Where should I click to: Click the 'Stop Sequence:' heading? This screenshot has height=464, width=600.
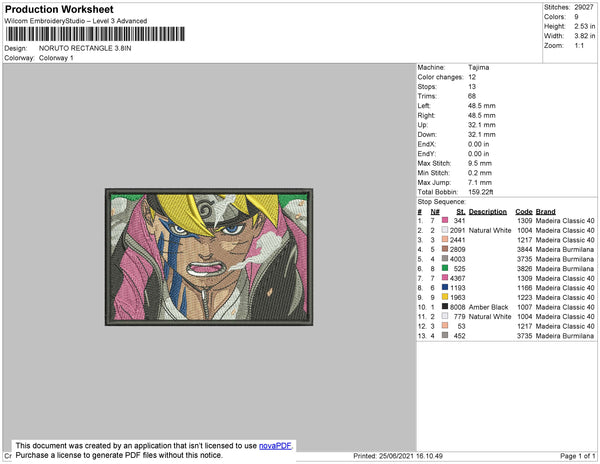tap(442, 202)
